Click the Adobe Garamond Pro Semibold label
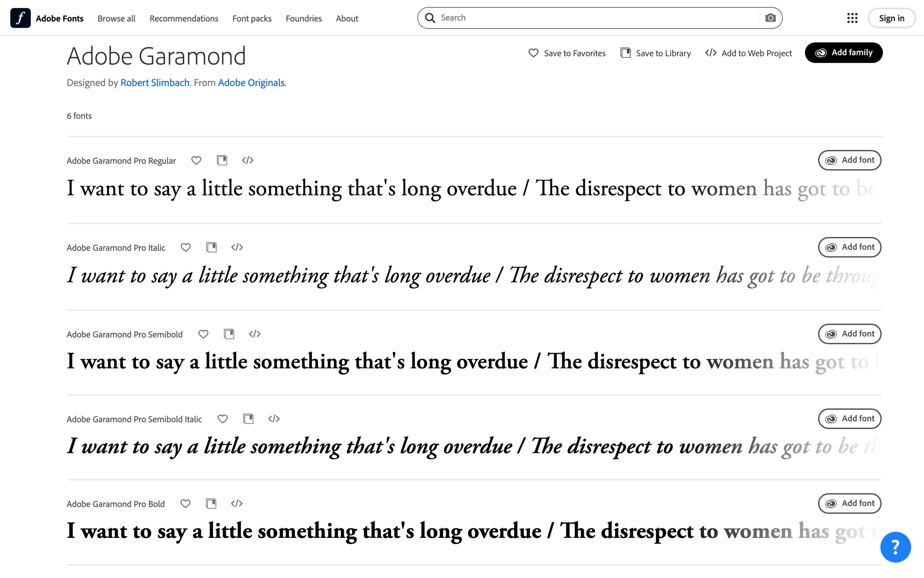This screenshot has height=578, width=924. [x=125, y=335]
